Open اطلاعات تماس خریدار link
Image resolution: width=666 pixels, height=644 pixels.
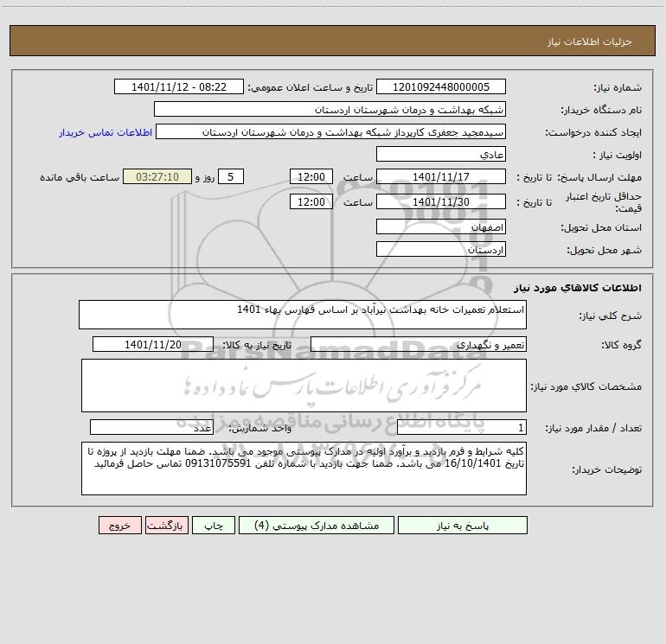click(x=106, y=132)
